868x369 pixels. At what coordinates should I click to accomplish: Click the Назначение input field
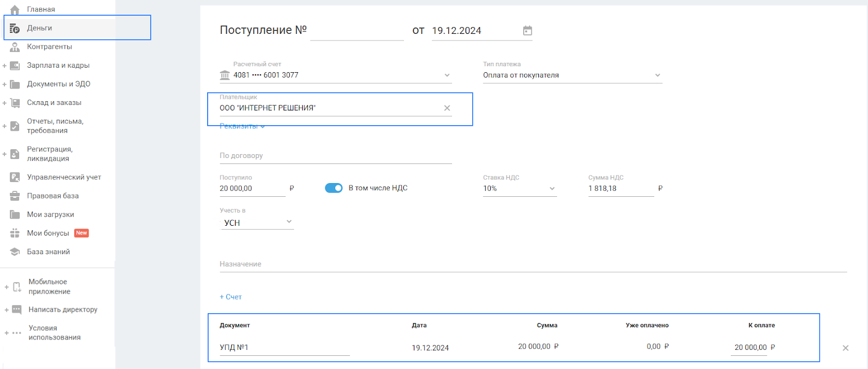[533, 264]
